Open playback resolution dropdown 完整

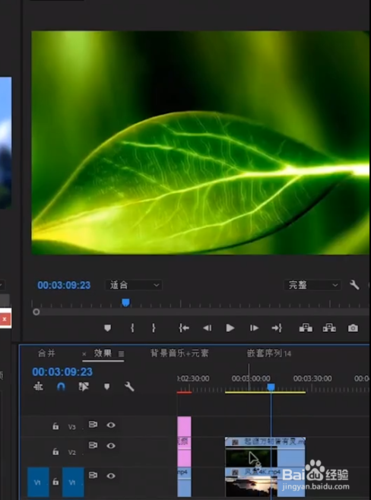coord(312,285)
